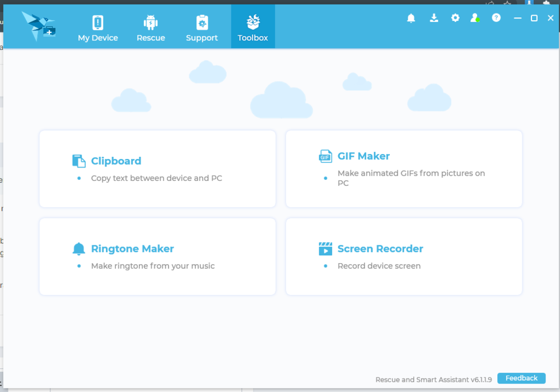Click the Screen Recorder clapperboard icon
Screen dimensions: 560x392
click(x=325, y=249)
